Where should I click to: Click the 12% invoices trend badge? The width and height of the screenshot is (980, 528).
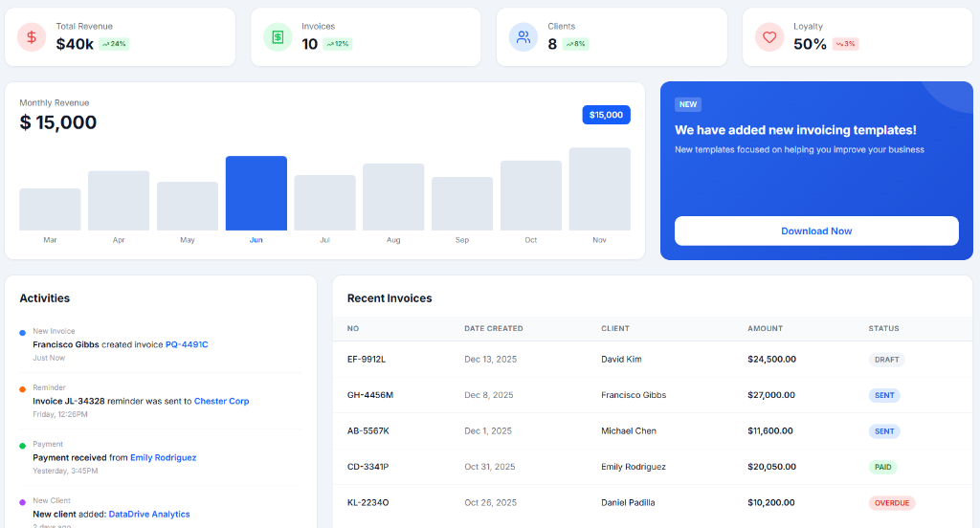pyautogui.click(x=338, y=44)
